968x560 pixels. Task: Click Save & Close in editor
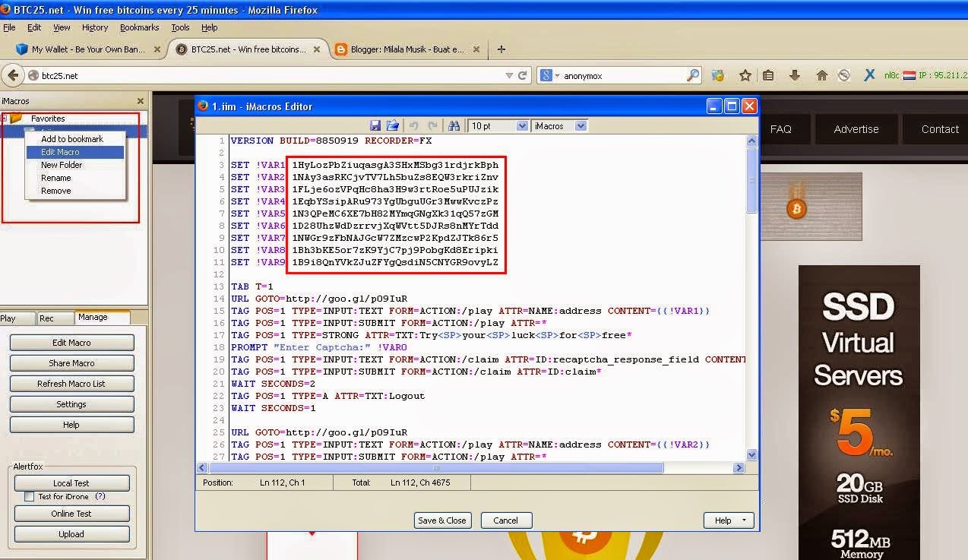coord(443,520)
